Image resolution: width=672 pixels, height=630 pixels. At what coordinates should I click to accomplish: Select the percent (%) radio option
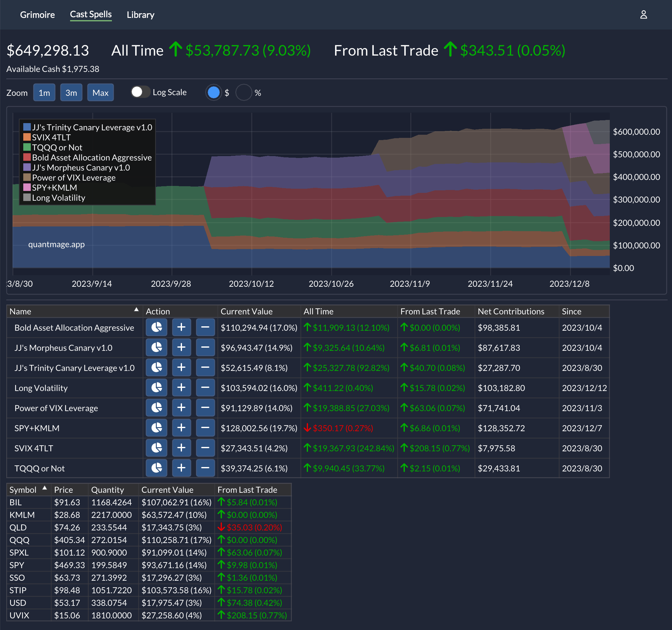click(244, 93)
